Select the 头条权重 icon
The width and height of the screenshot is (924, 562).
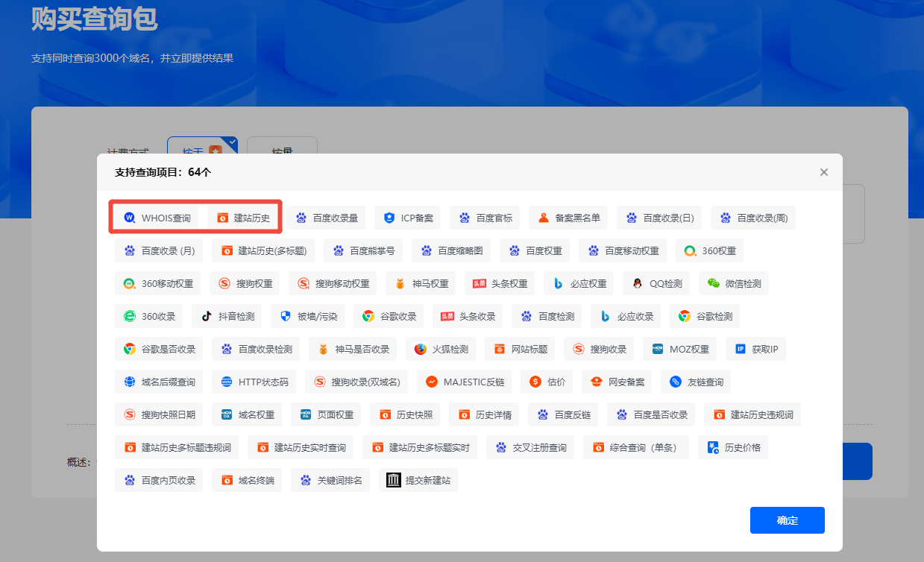[479, 283]
